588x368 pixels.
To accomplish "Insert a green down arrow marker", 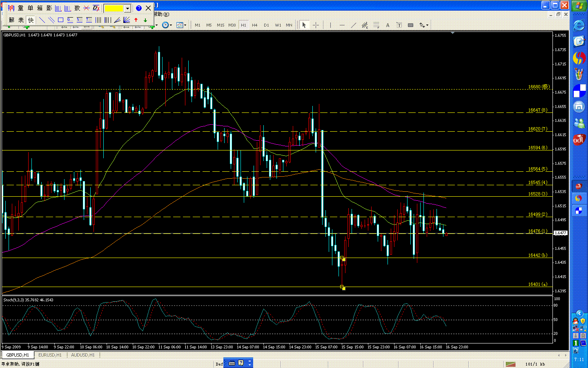I will pyautogui.click(x=145, y=20).
